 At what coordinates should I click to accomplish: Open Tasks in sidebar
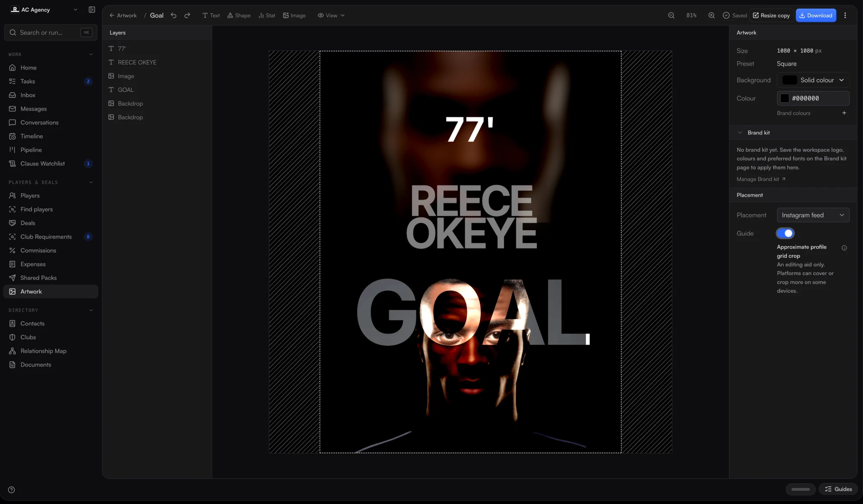(x=50, y=81)
